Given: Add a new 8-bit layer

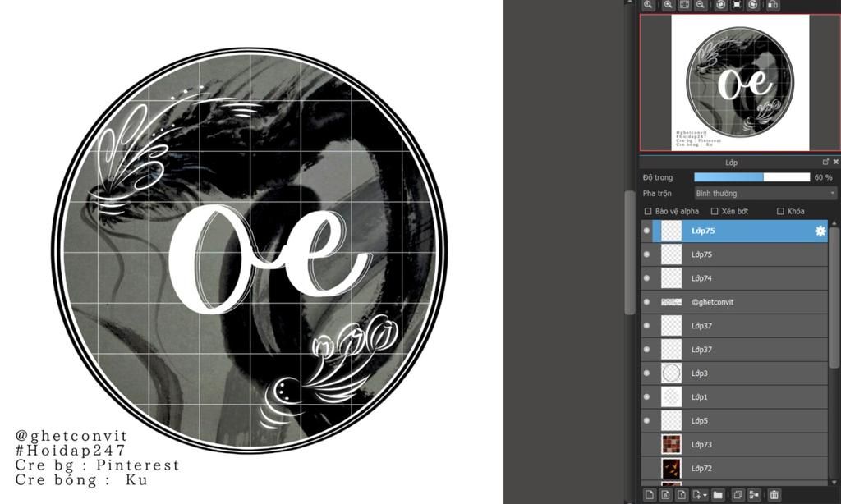Looking at the screenshot, I should [x=665, y=494].
